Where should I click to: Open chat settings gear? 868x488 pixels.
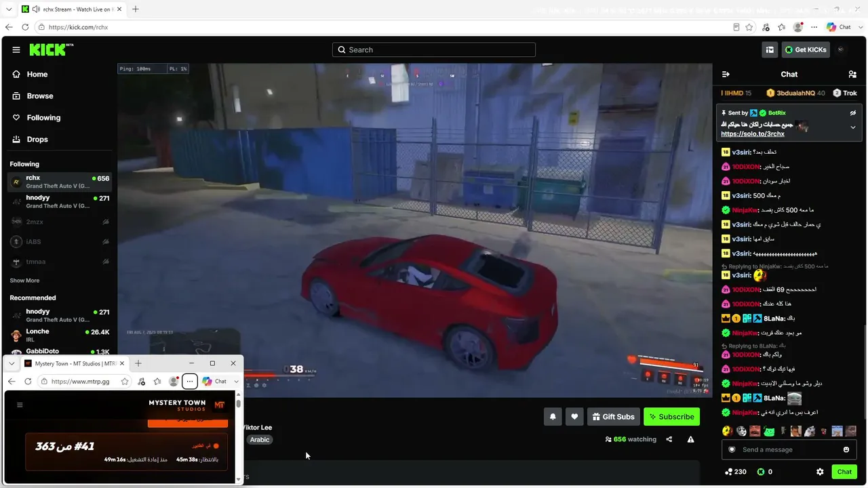coord(820,472)
